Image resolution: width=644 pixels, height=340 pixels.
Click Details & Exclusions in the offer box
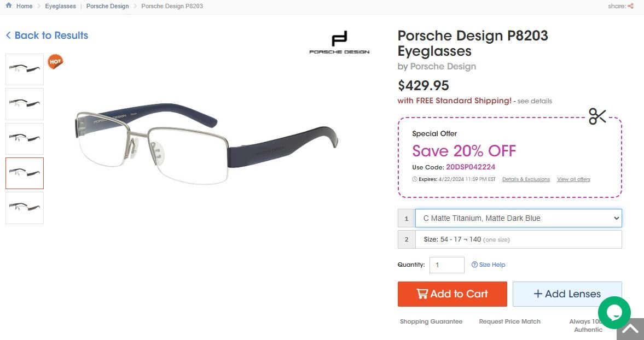pos(526,179)
